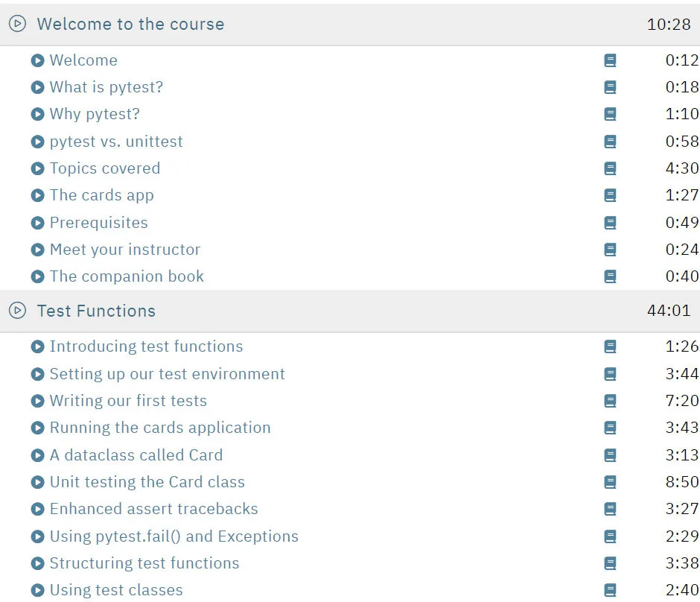
Task: Open the transcript icon for What is pytest?
Action: tap(610, 87)
